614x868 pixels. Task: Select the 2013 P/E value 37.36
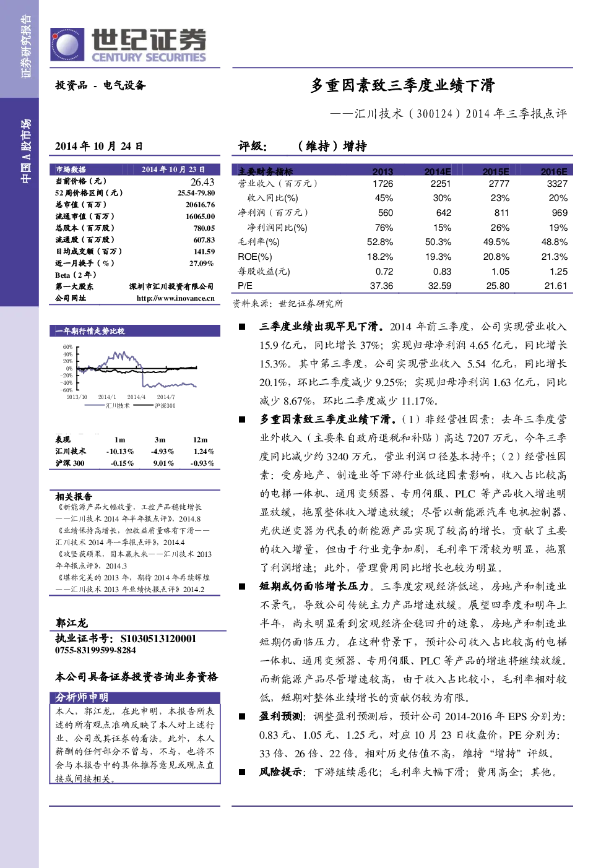(381, 286)
